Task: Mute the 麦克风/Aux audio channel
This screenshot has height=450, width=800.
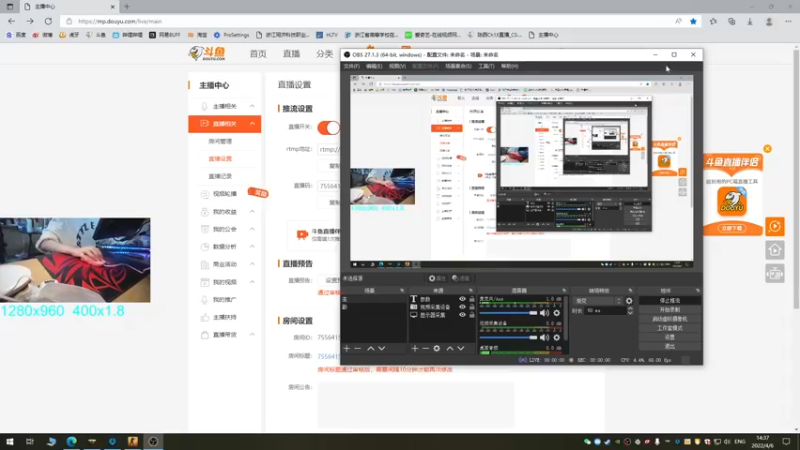Action: click(x=545, y=313)
